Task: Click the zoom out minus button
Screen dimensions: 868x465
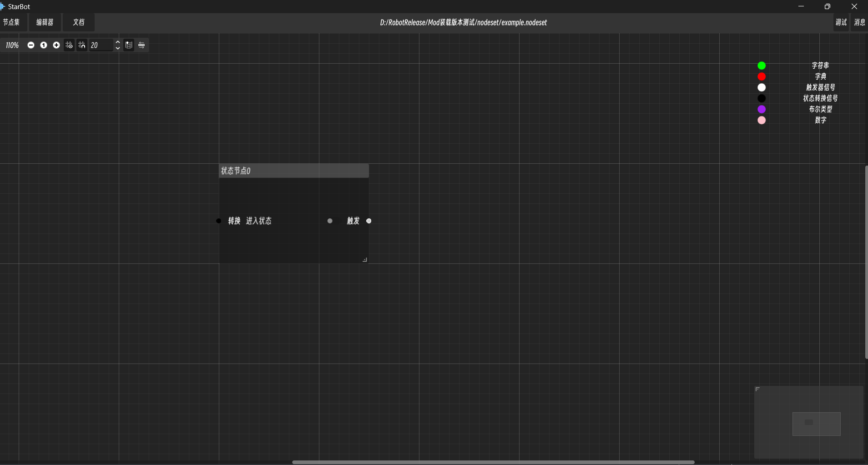Action: pos(31,45)
